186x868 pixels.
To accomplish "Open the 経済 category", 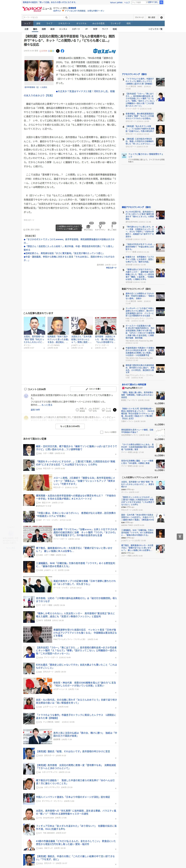I will tap(52, 29).
